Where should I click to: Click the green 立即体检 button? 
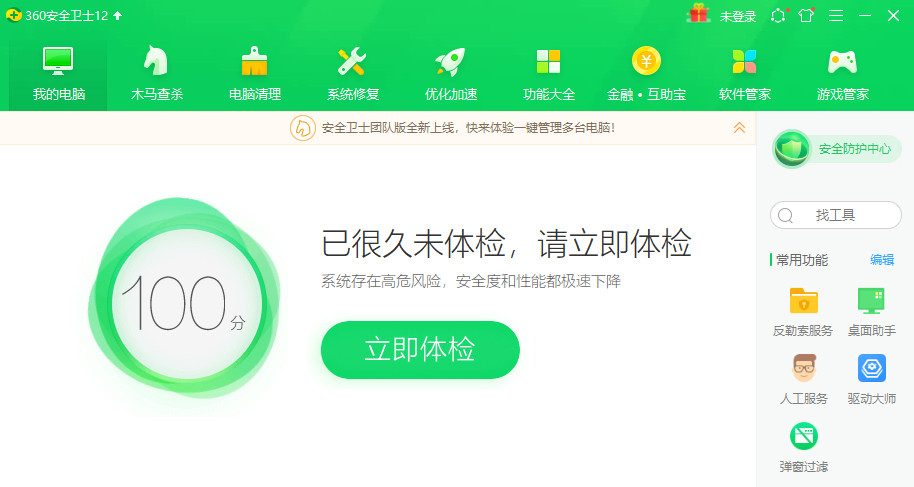(x=420, y=350)
